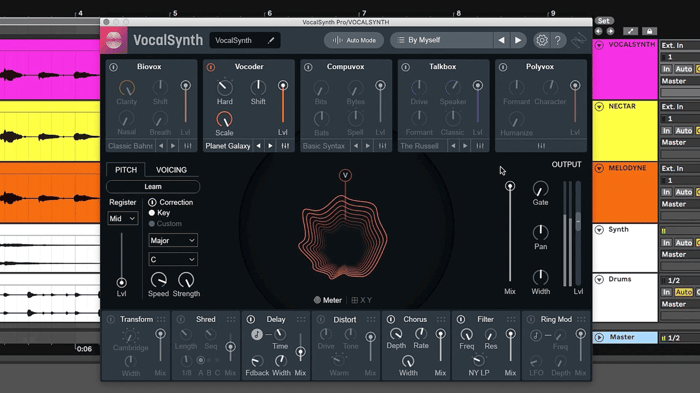Toggle Compuvox module power
Viewport: 700px width, 393px height.
coord(308,67)
